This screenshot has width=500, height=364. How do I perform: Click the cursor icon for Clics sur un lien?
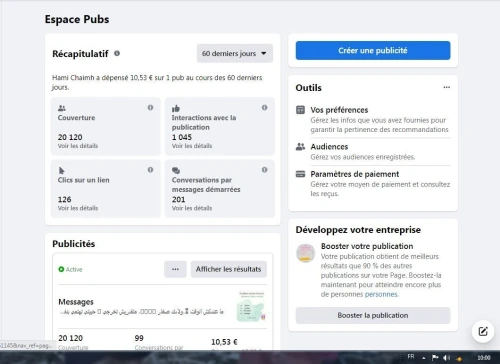pos(62,170)
